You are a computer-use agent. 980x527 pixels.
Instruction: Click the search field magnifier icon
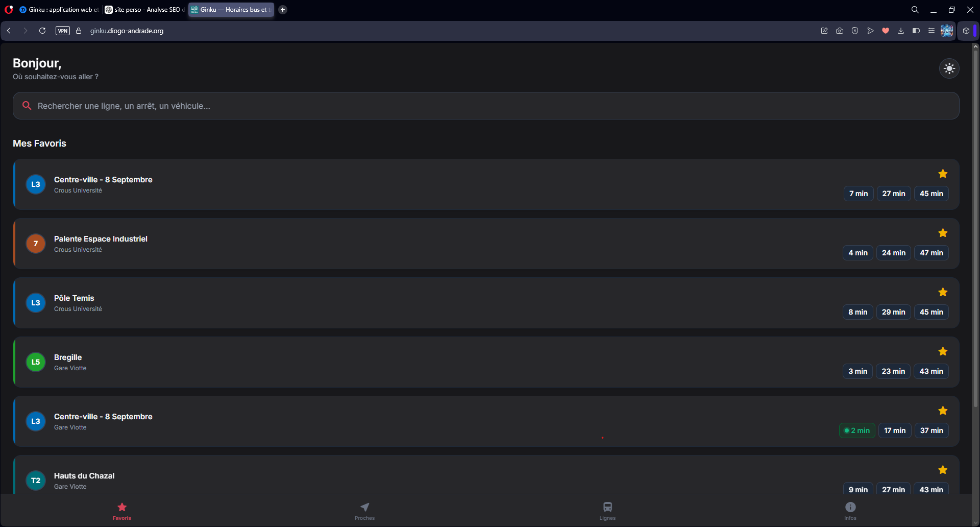coord(27,106)
